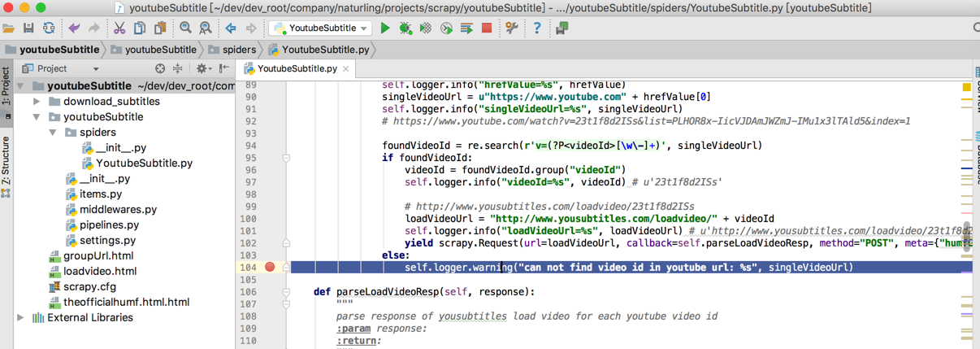Collapse the youtubeSubtitle package folder arrow
This screenshot has height=349, width=980.
(x=37, y=117)
